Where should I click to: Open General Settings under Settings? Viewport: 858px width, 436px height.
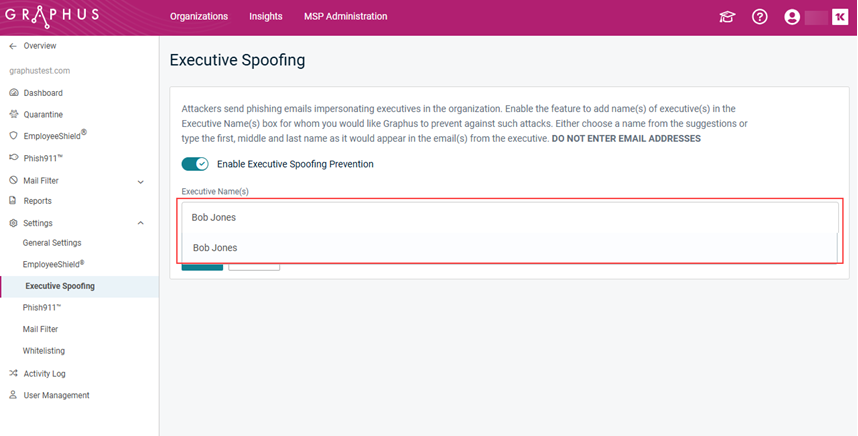click(x=52, y=242)
